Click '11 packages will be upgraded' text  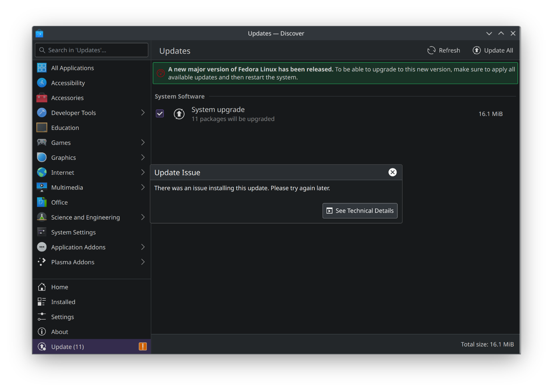click(233, 119)
